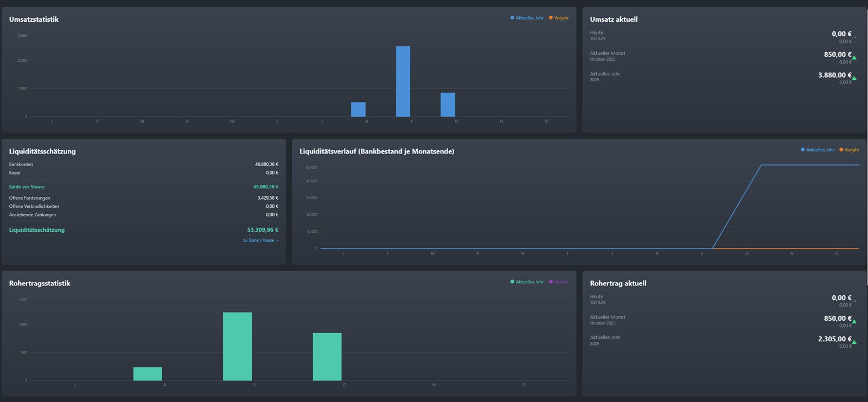868x402 pixels.
Task: Click the 'Liquiditätsverlauf (Bankbestand je Monatsende)' title
Action: [377, 151]
